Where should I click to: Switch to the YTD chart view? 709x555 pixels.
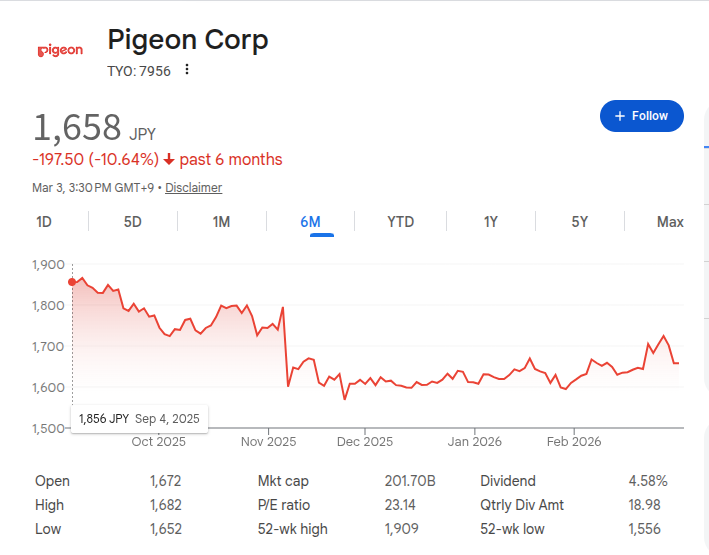pyautogui.click(x=400, y=222)
